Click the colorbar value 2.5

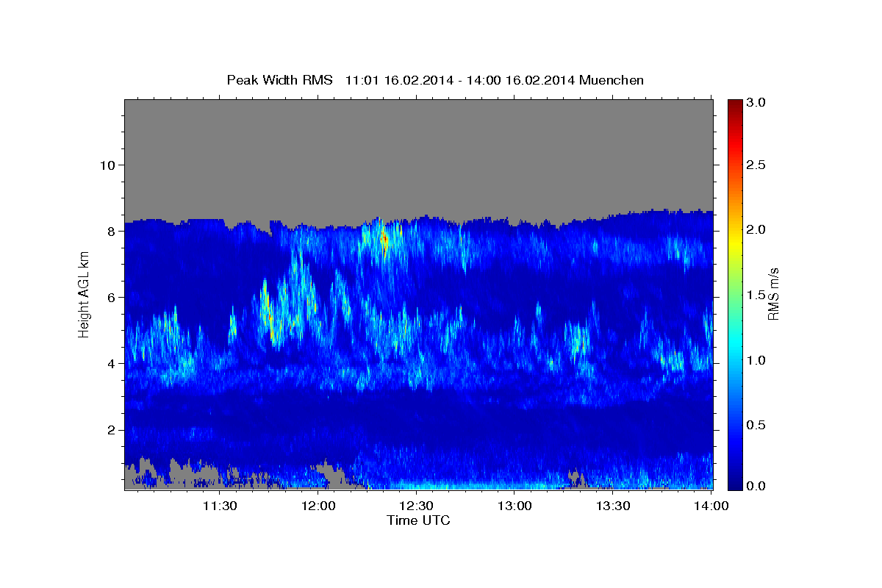coord(756,165)
